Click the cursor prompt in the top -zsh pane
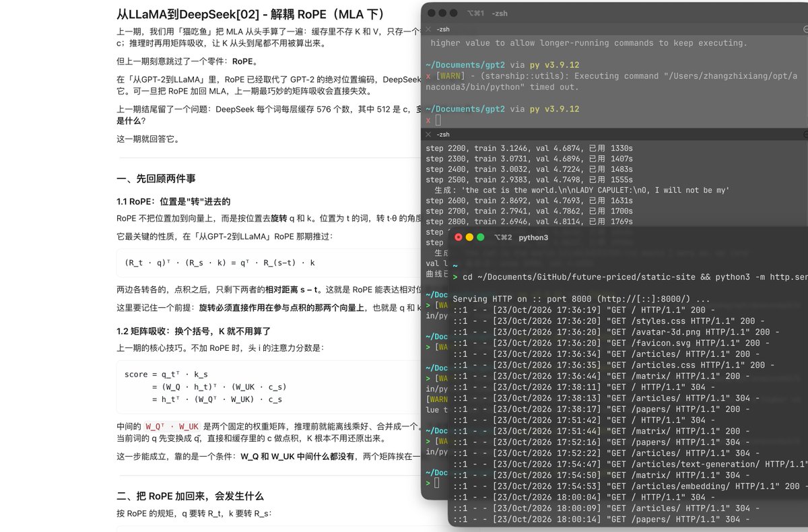The height and width of the screenshot is (532, 808). (x=437, y=120)
